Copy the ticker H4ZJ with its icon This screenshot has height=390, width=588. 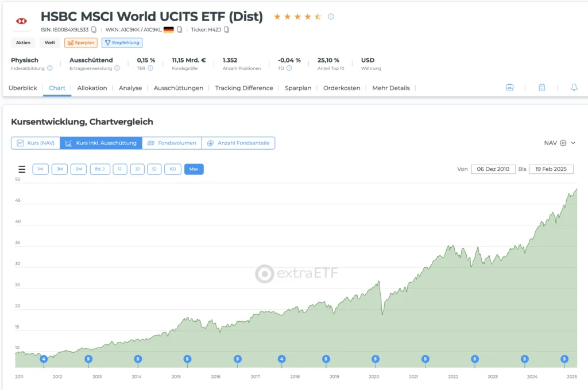(x=226, y=30)
